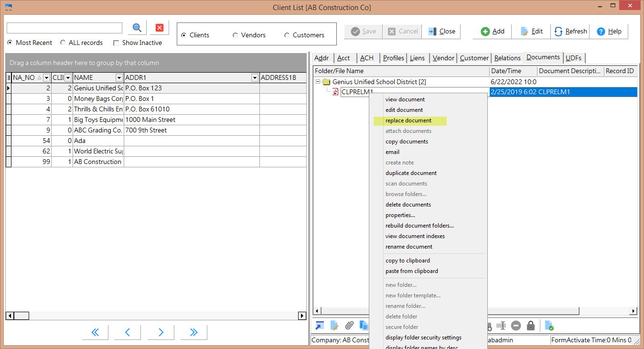
Task: Click the grid column chooser icon left of NA_NO
Action: (x=8, y=77)
